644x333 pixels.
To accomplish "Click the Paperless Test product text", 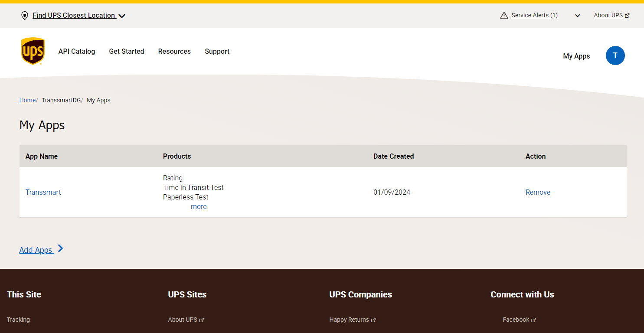I will point(186,197).
